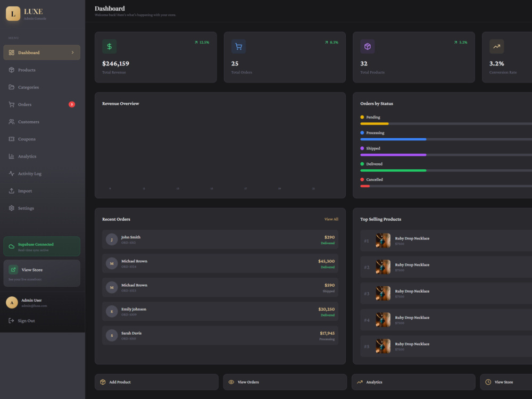Screen dimensions: 532x399
Task: Click the 5.2% products growth indicator
Action: click(460, 43)
